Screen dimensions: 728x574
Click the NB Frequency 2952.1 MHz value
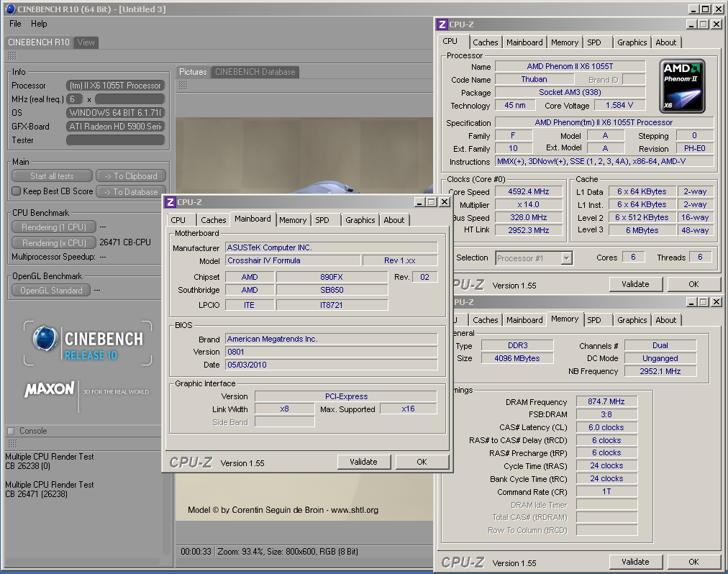[660, 371]
